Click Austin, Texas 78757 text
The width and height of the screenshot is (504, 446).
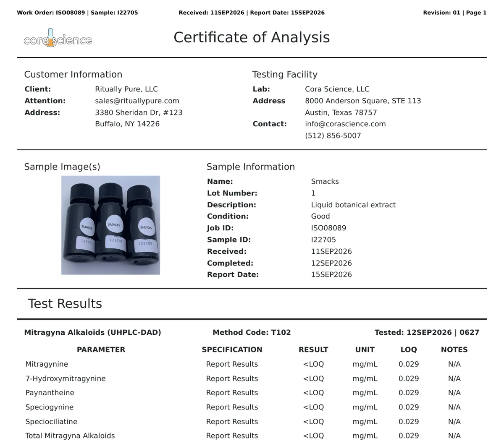pyautogui.click(x=341, y=112)
